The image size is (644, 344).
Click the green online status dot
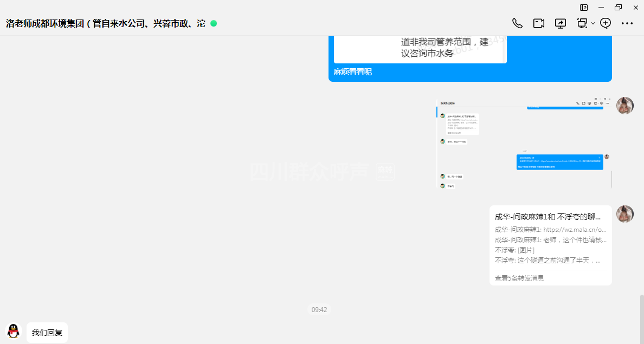coord(214,23)
